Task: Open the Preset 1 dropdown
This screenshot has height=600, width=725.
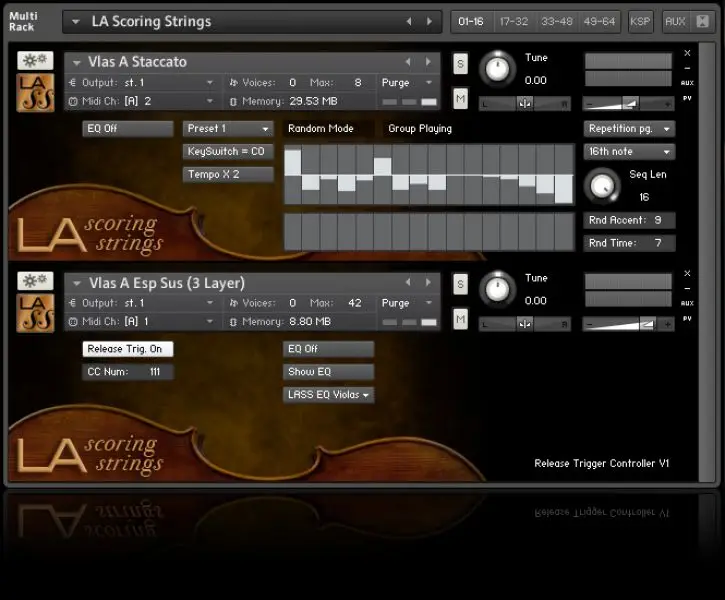Action: (228, 129)
